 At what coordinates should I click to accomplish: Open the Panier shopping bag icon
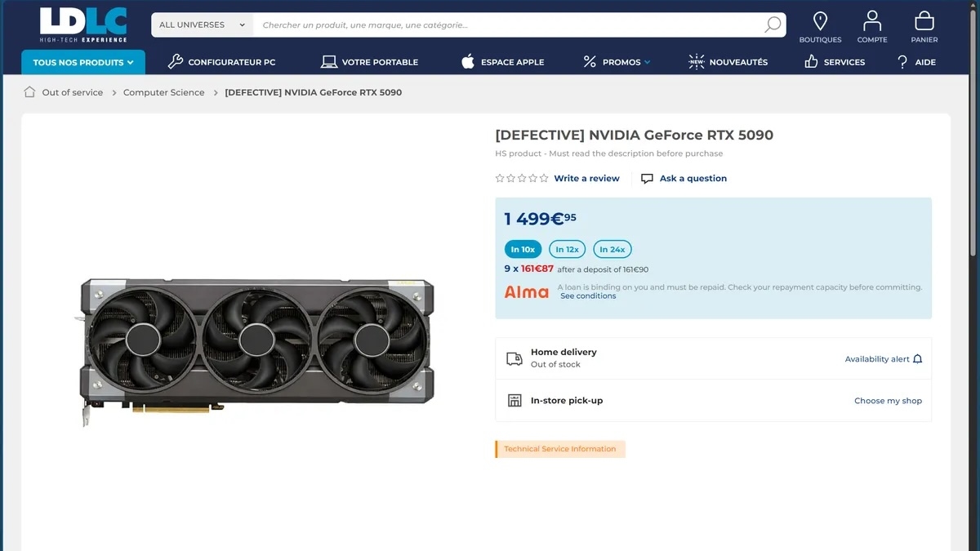[924, 20]
